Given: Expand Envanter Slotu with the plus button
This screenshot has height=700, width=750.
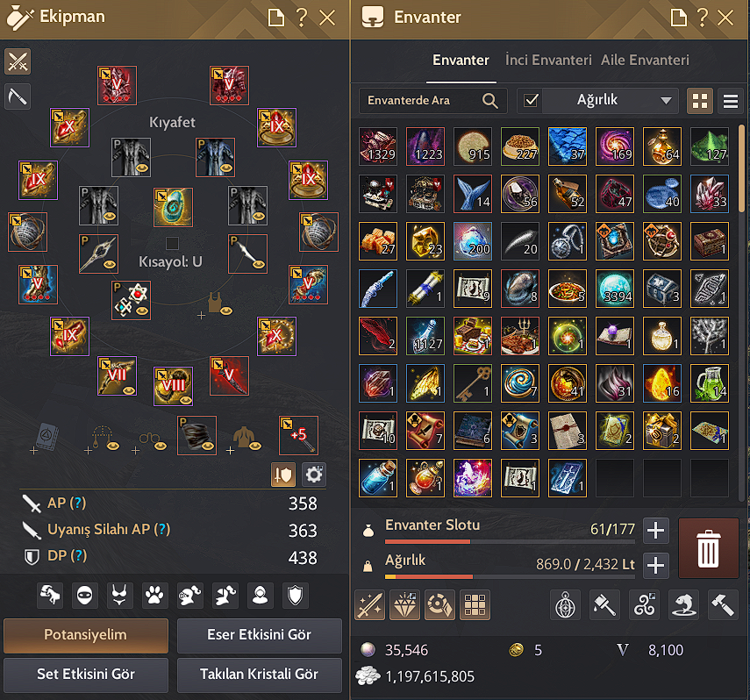Looking at the screenshot, I should click(655, 530).
